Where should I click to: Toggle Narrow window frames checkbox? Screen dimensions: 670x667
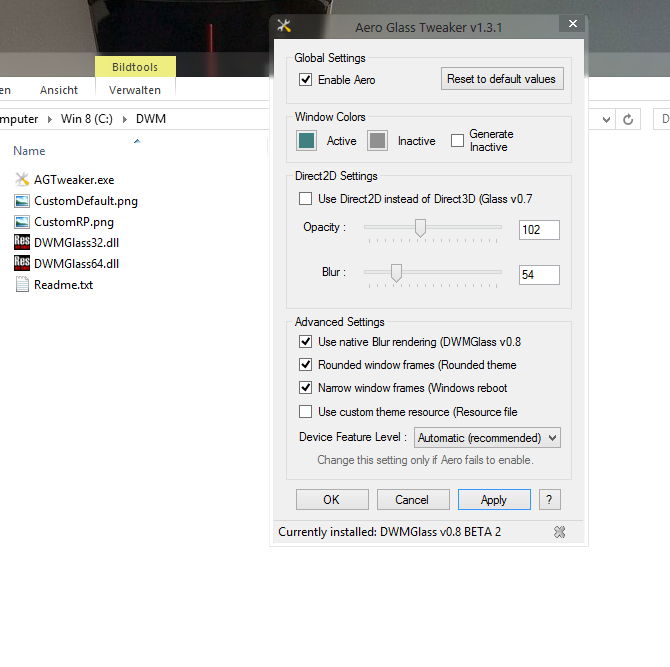coord(305,388)
